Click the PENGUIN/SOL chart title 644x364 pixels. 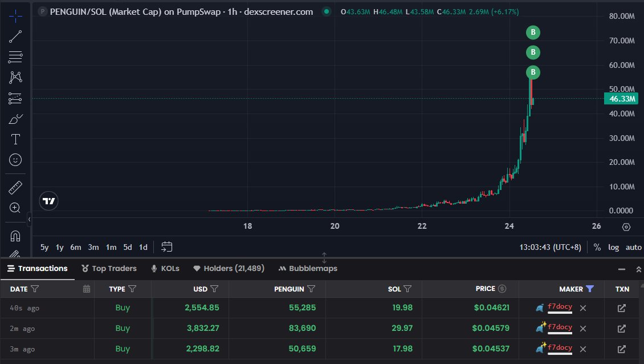coord(181,12)
